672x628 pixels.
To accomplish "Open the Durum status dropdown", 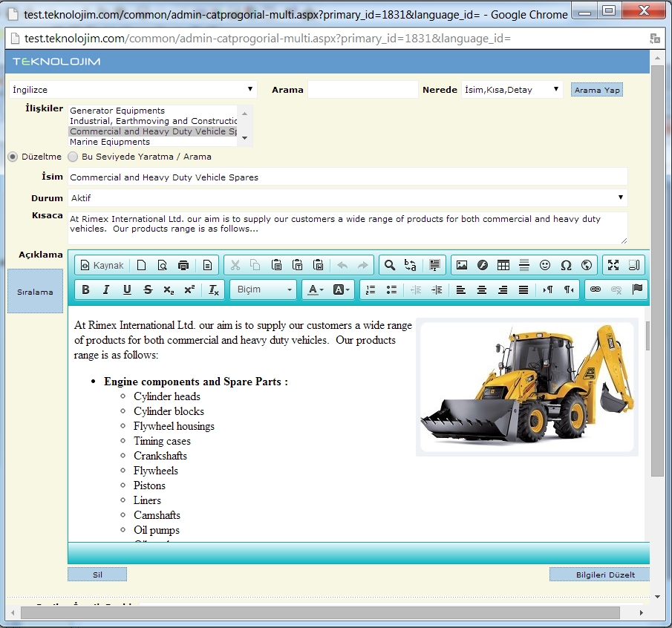I will coord(348,198).
